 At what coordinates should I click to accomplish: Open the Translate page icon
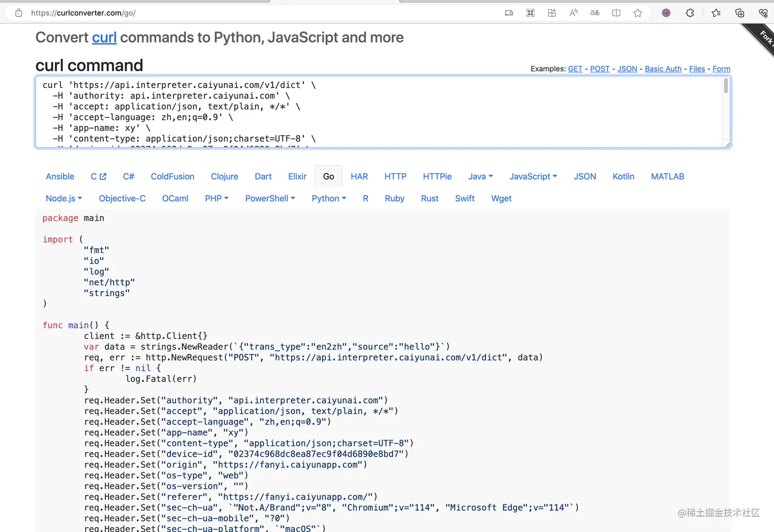595,13
